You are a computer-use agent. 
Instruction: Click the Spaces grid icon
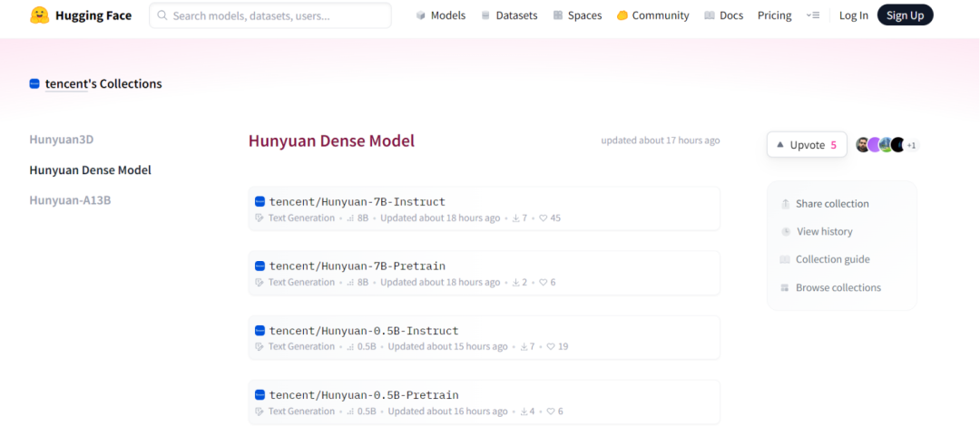(558, 15)
